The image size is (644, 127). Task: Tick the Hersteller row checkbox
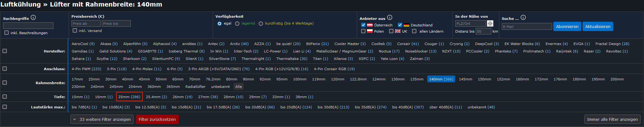pyautogui.click(x=5, y=51)
